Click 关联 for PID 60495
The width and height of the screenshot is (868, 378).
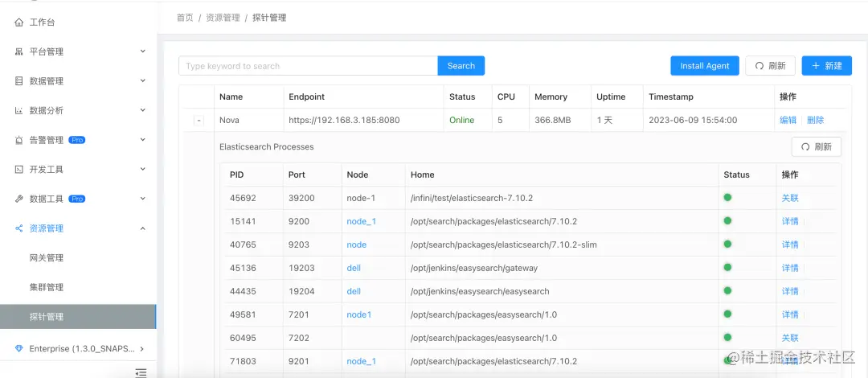(790, 338)
